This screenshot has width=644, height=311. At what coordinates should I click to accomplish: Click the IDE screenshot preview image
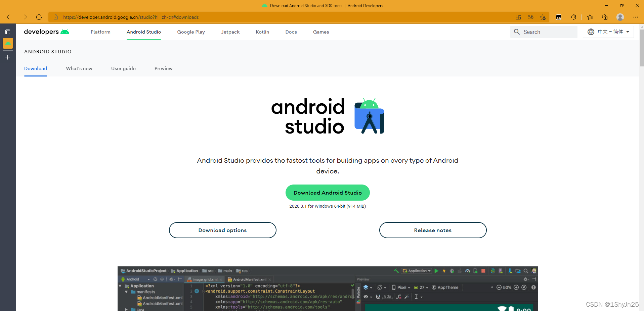pos(328,289)
